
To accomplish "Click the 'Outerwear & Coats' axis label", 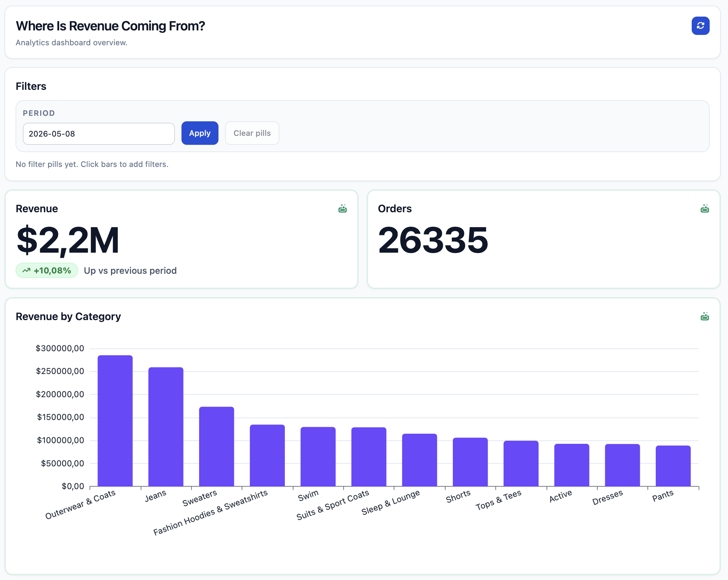I will 80,504.
